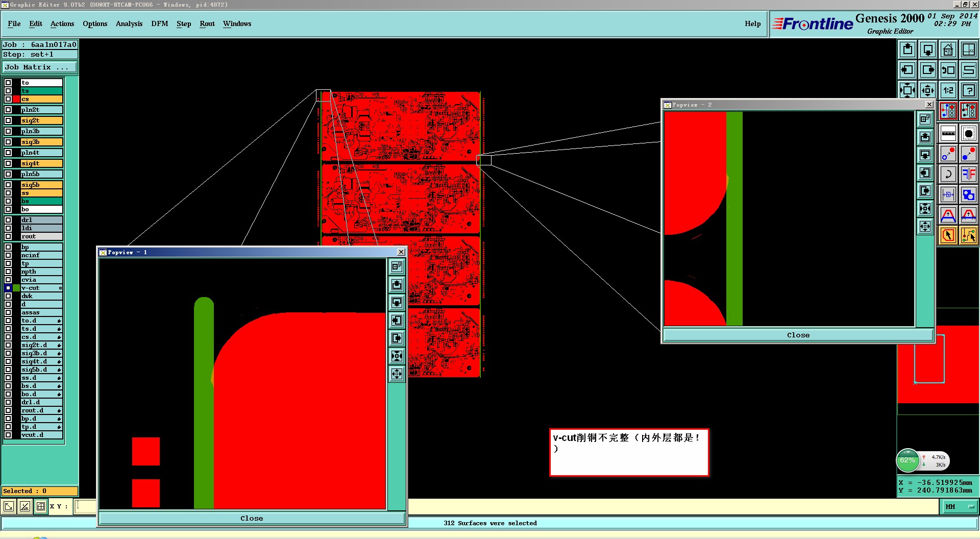Viewport: 980px width, 539px height.
Task: Select the rotate feature tool
Action: (x=948, y=174)
